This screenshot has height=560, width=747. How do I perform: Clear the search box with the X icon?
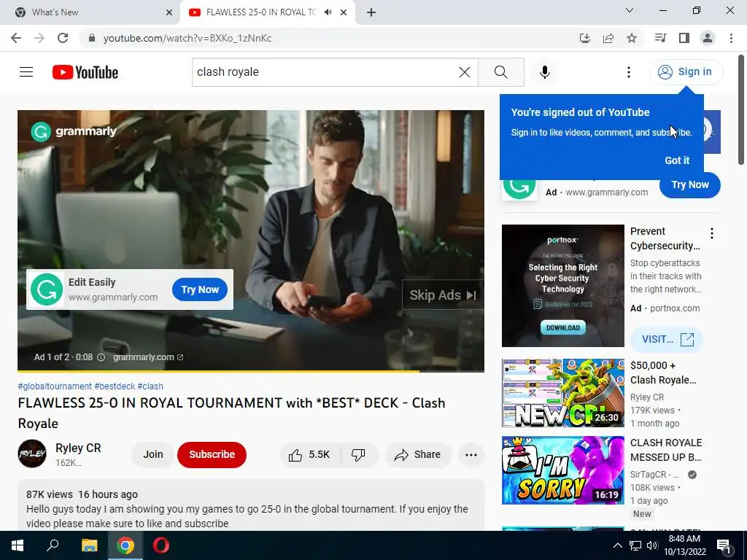465,72
